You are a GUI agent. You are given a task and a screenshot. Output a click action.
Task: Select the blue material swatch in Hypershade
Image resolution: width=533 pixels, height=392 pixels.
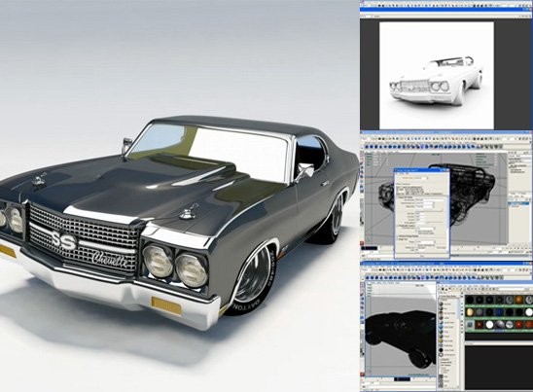(500, 312)
